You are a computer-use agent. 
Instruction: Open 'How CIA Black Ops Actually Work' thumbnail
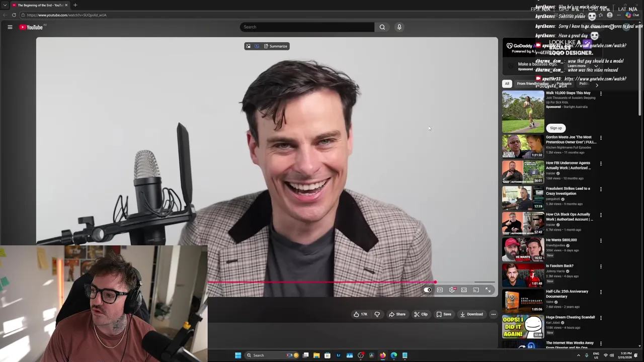coord(523,224)
